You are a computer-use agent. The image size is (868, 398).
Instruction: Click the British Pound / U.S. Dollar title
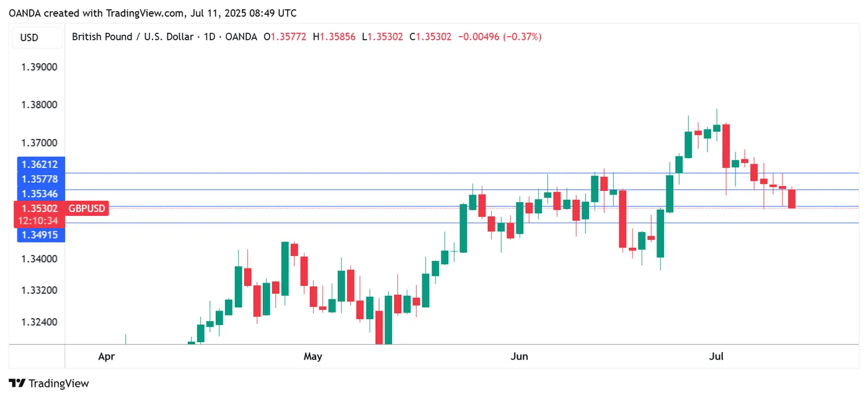132,37
